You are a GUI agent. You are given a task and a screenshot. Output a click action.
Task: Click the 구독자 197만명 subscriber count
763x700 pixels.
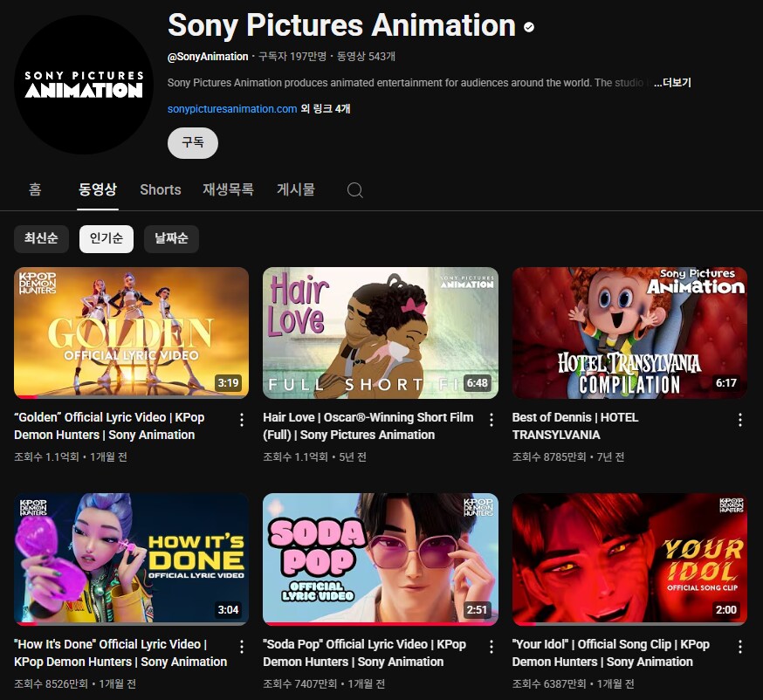pos(292,57)
